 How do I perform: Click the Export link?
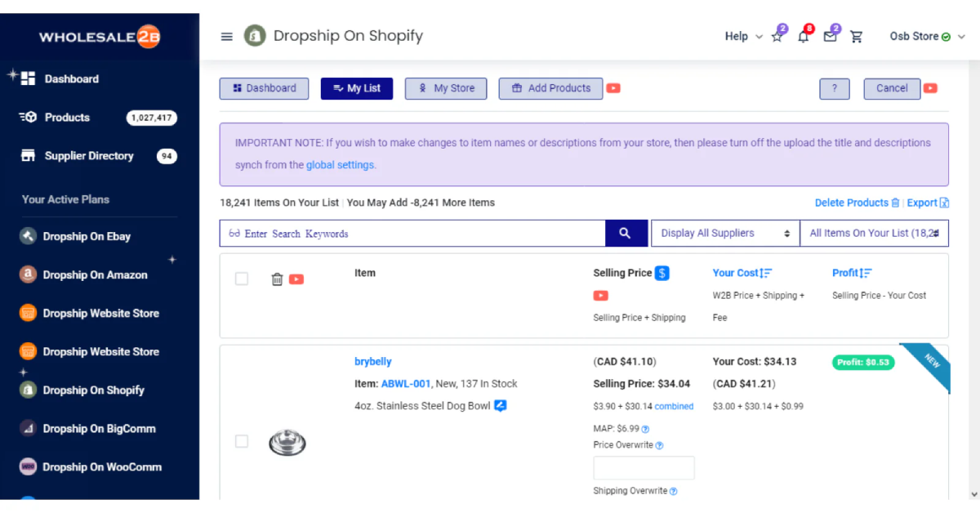(922, 203)
